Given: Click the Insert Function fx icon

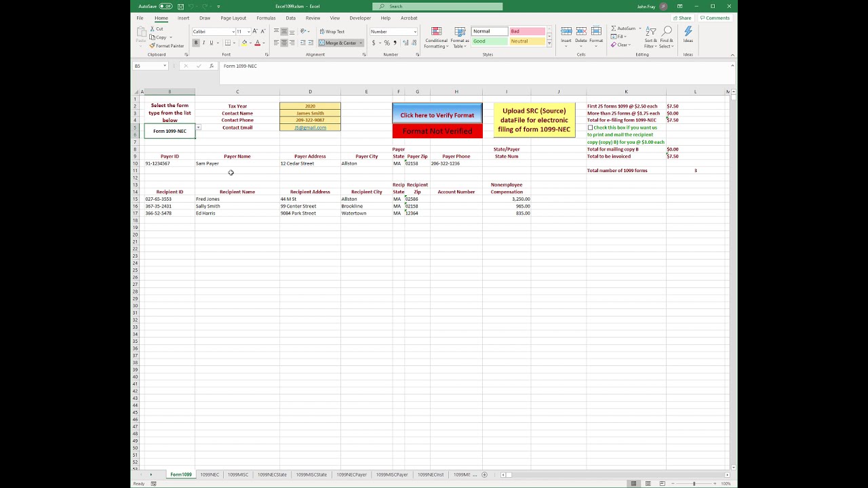Looking at the screenshot, I should pyautogui.click(x=212, y=66).
